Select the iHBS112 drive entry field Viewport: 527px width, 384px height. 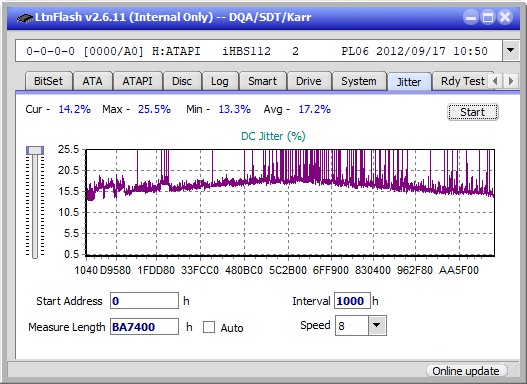pos(259,51)
